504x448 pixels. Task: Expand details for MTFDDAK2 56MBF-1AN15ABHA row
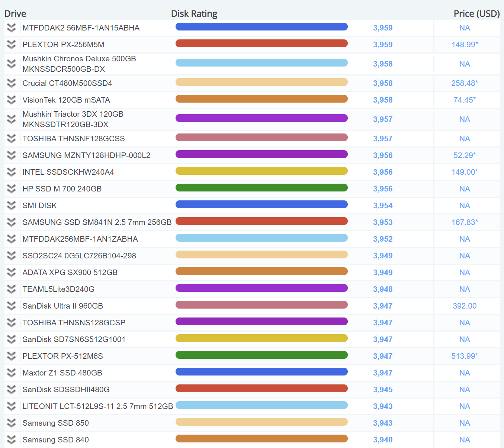[12, 28]
